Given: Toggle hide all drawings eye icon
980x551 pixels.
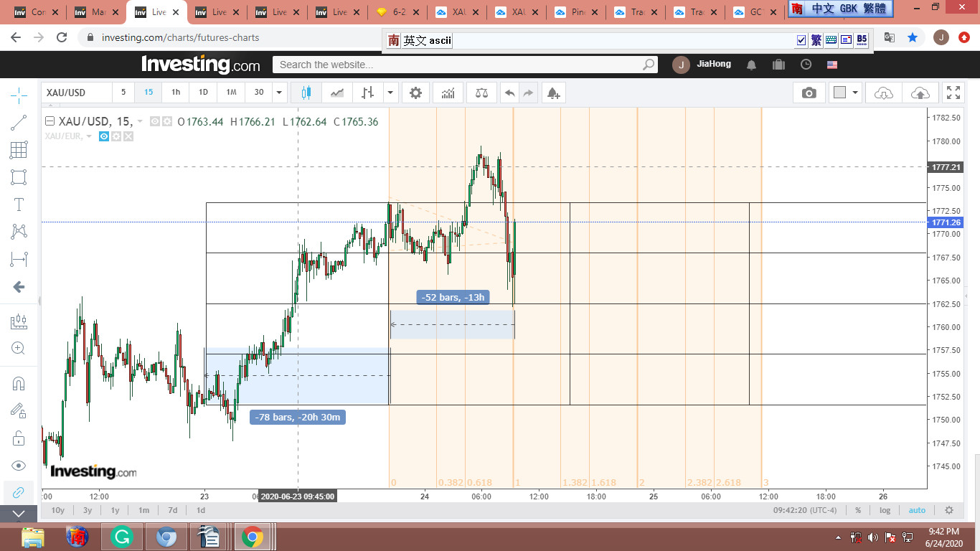Looking at the screenshot, I should (x=19, y=465).
